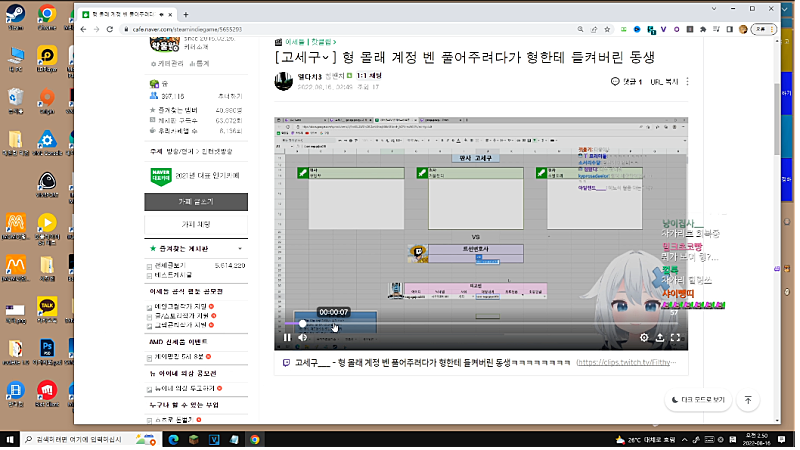Select the Photoshop desktop shortcut
This screenshot has width=800, height=450.
point(47,353)
